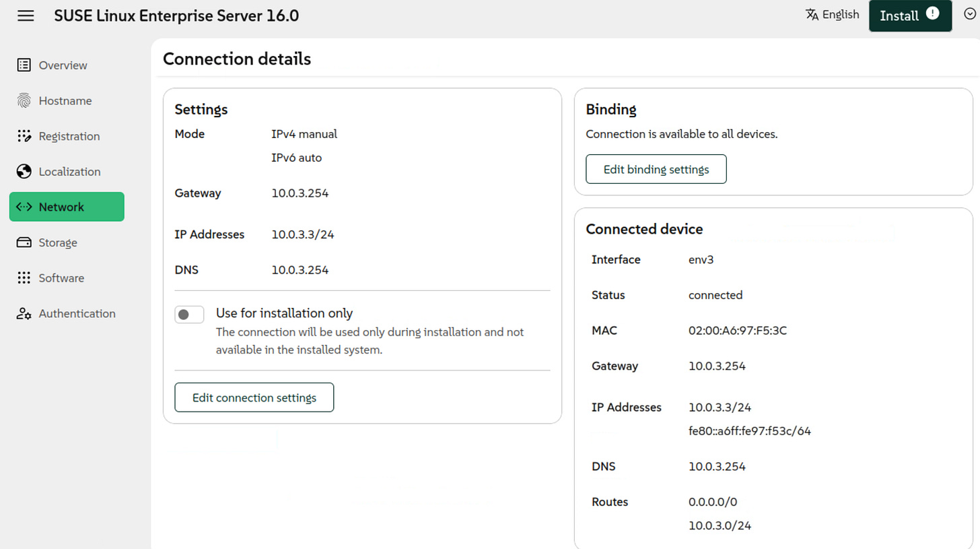Viewport: 980px width, 549px height.
Task: Go to the Hostname page
Action: pyautogui.click(x=67, y=101)
